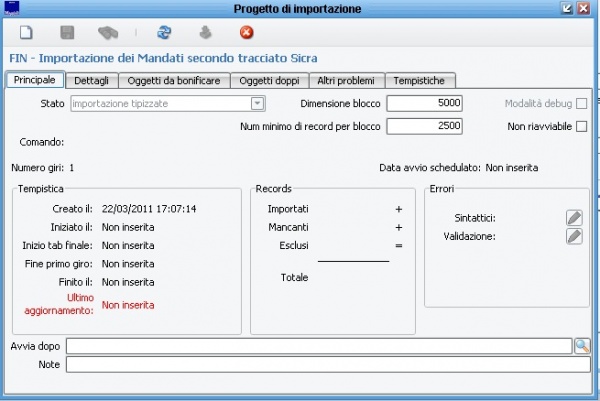Click the binoculars search icon
The height and width of the screenshot is (401, 600).
click(x=108, y=33)
